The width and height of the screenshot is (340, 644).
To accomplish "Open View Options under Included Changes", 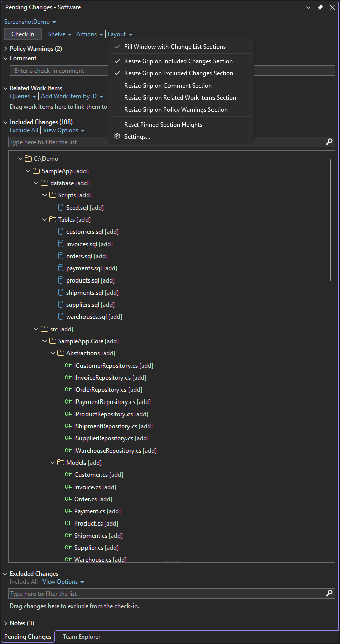I will (x=64, y=130).
